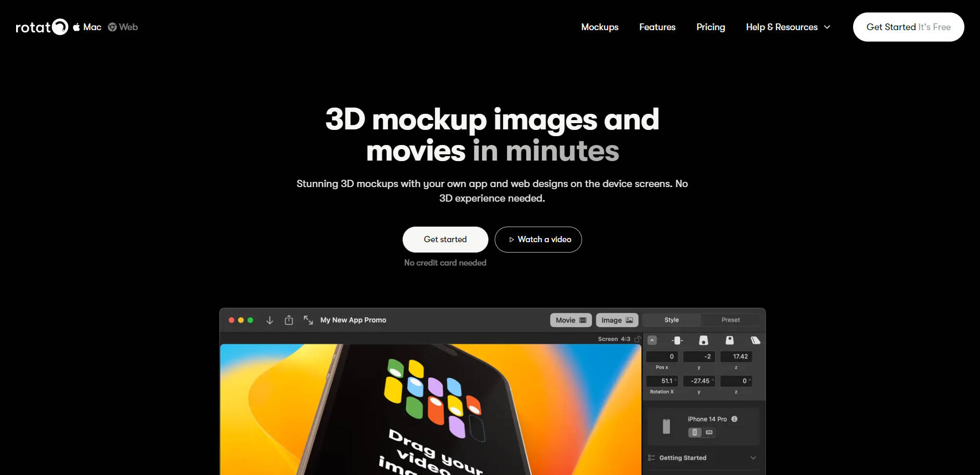980x475 pixels.
Task: Click the rotato logo in the header
Action: [x=42, y=27]
